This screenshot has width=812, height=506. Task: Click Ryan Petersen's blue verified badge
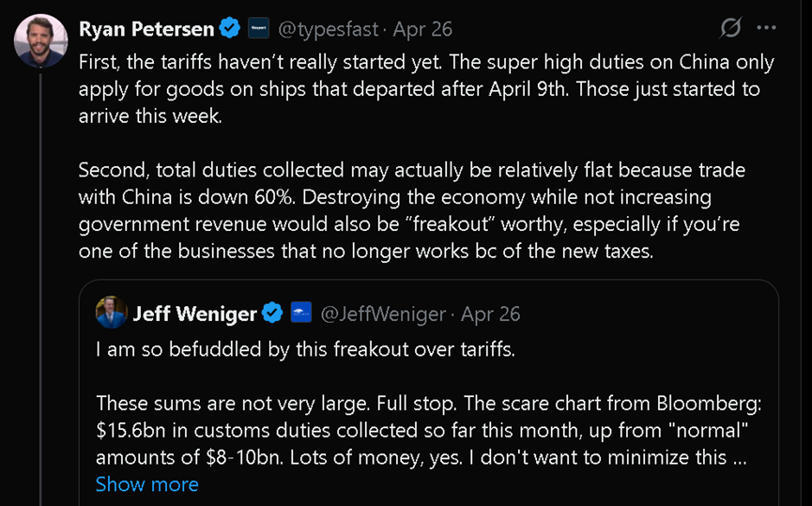coord(229,28)
